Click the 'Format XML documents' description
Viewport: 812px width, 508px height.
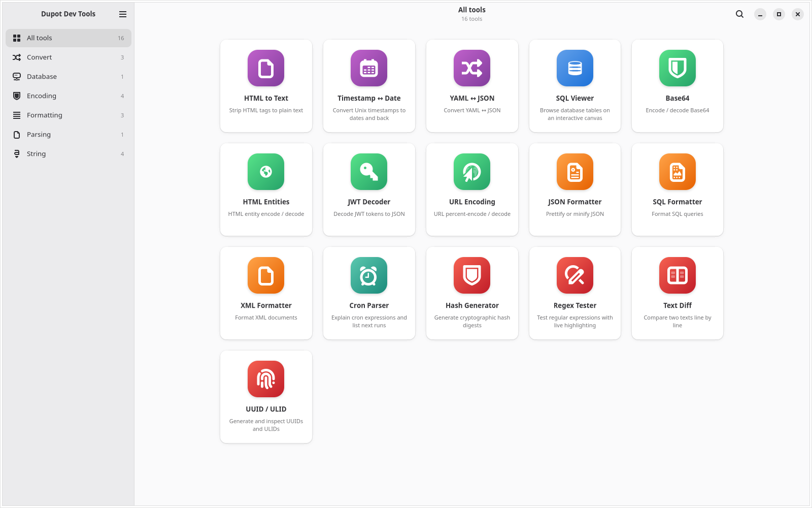coord(266,317)
